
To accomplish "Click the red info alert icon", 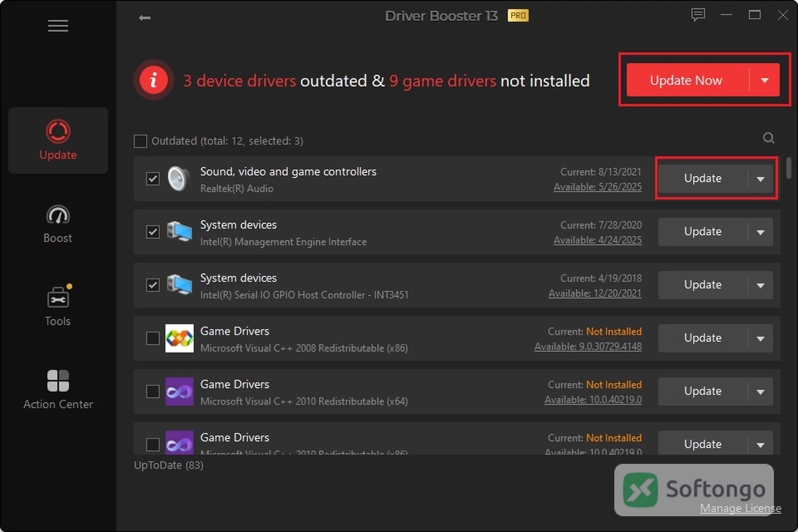I will pos(153,80).
